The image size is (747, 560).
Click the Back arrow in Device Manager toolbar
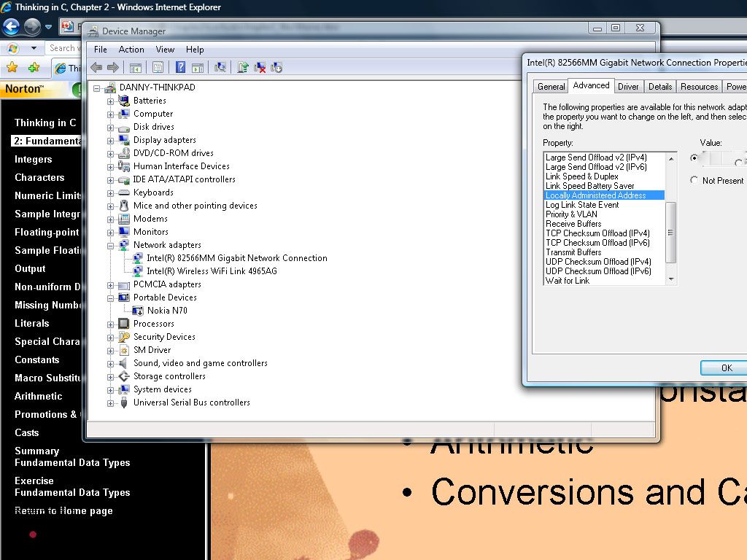point(96,67)
